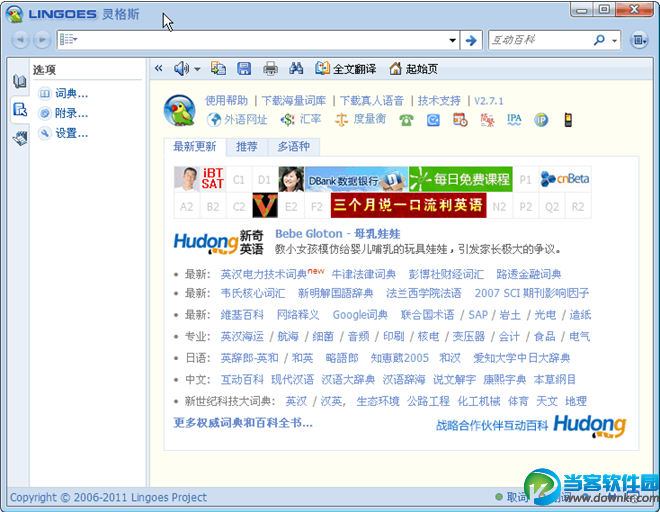660x512 pixels.
Task: Click the copy icon in toolbar
Action: point(218,68)
